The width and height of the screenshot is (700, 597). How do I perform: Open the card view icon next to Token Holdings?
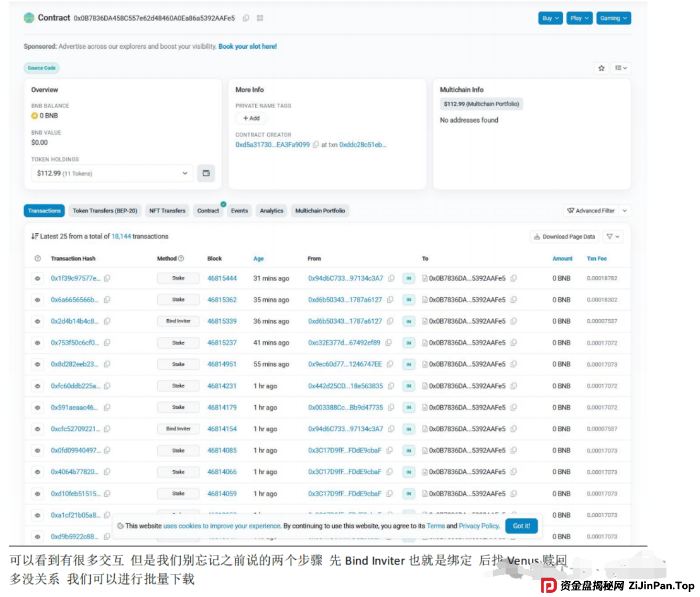[x=206, y=173]
